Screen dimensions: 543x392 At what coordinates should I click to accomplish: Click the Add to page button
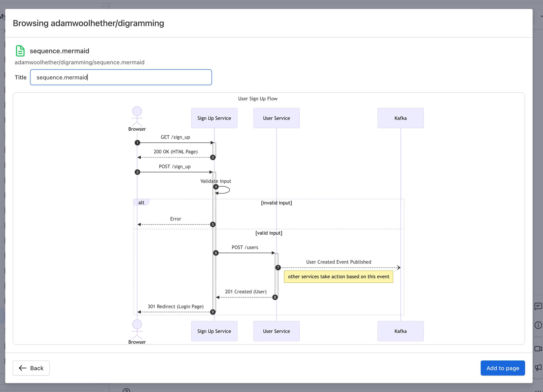[502, 368]
